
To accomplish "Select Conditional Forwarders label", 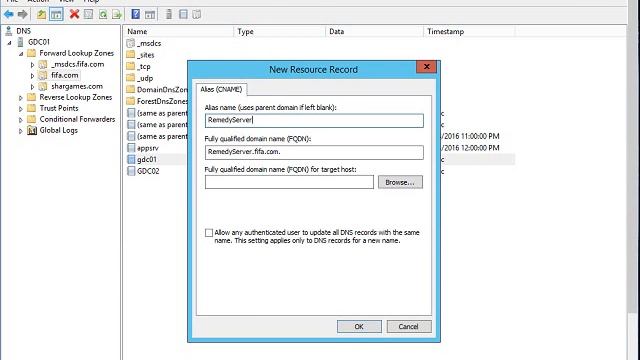I will pos(78,119).
